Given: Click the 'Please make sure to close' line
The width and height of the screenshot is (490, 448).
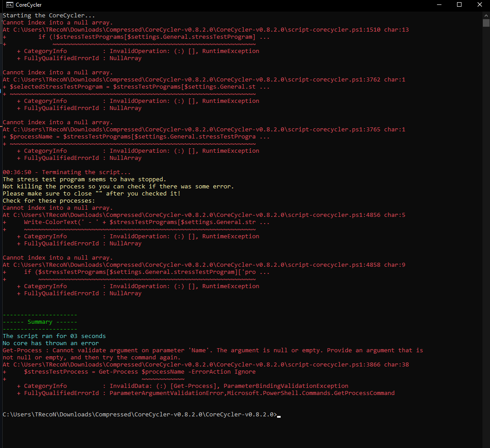Looking at the screenshot, I should (92, 194).
